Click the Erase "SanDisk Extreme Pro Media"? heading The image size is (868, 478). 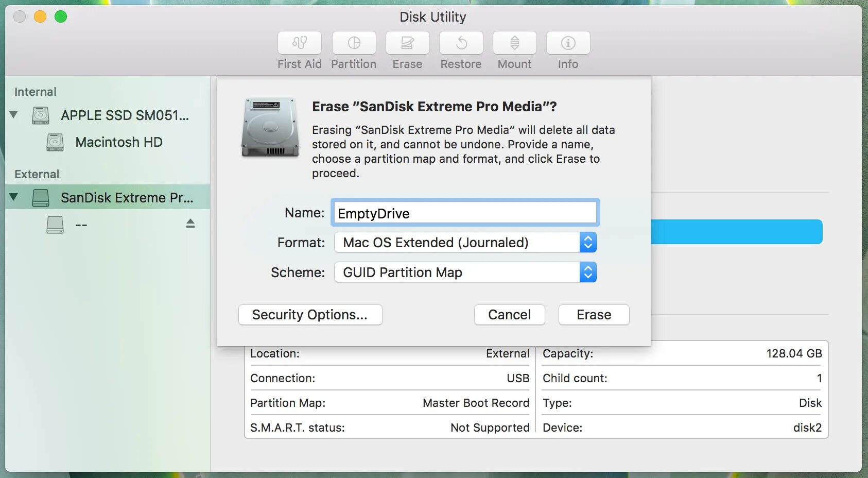[435, 107]
